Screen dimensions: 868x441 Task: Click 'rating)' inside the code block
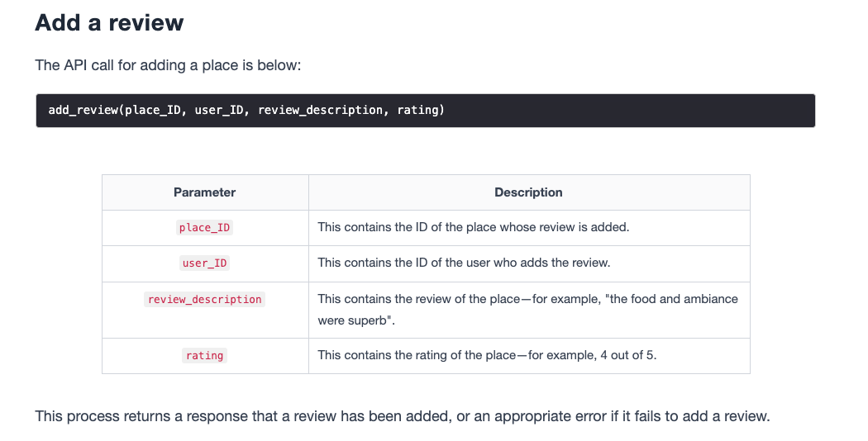point(421,110)
